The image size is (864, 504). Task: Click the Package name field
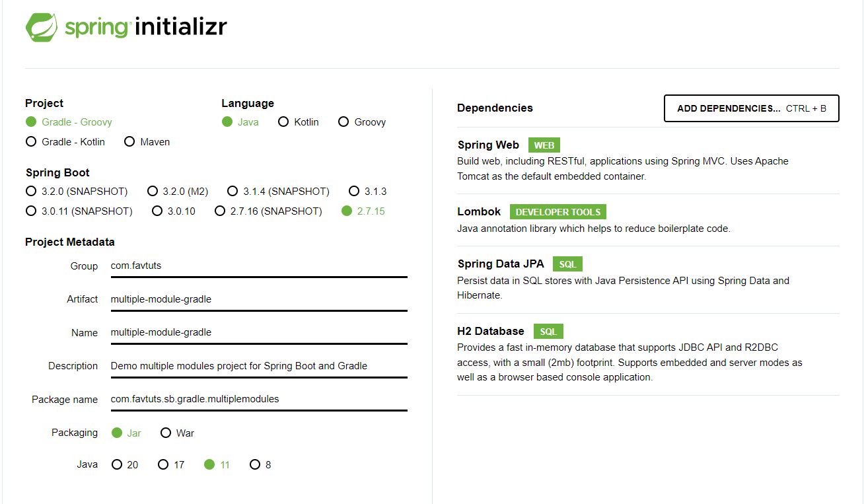[258, 399]
